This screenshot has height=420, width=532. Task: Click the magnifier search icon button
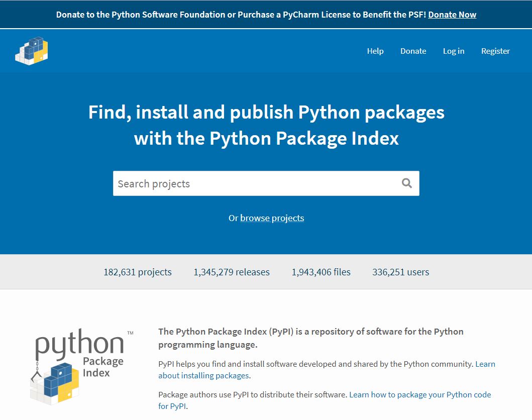tap(407, 183)
